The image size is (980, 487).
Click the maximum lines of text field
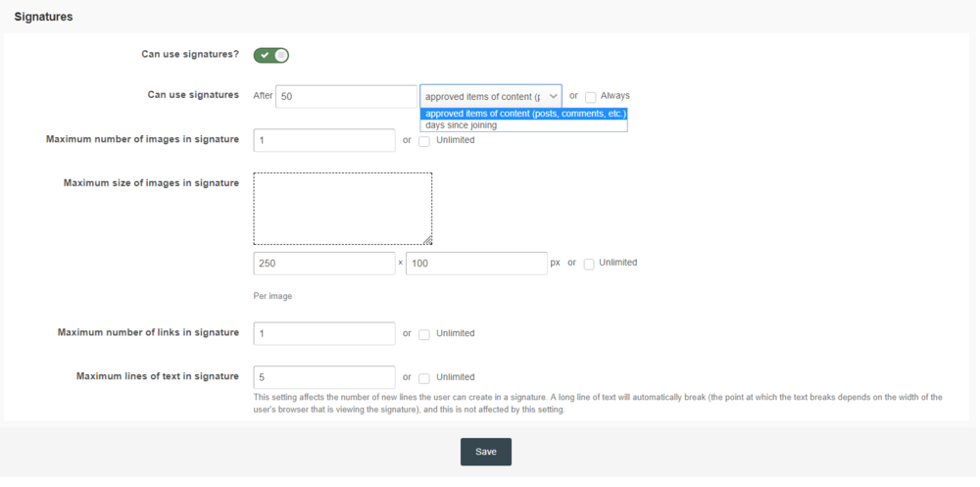click(x=324, y=377)
